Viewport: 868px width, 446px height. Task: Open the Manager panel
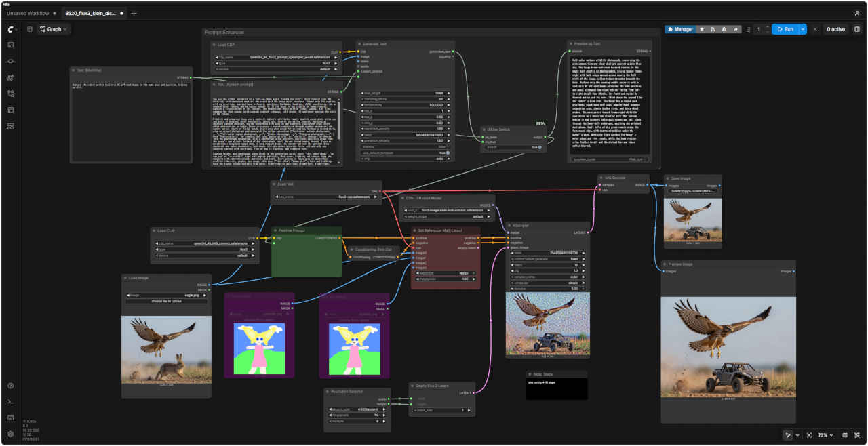(679, 29)
